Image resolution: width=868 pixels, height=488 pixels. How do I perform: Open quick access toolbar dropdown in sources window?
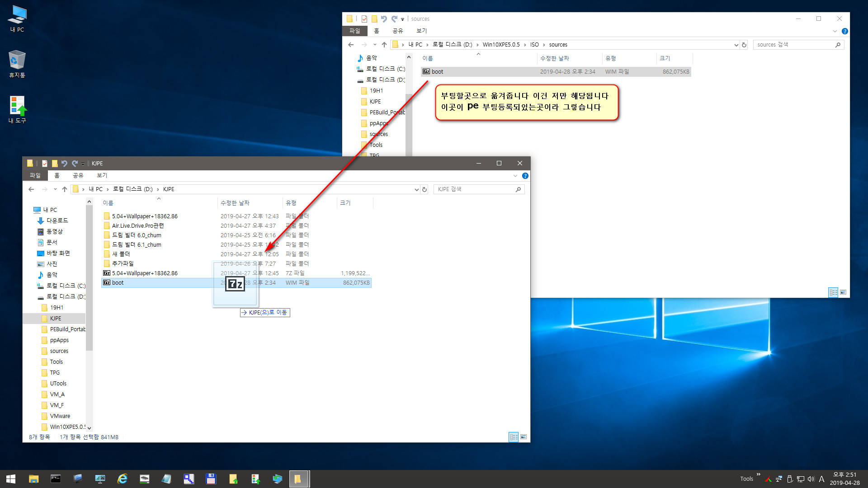[402, 19]
